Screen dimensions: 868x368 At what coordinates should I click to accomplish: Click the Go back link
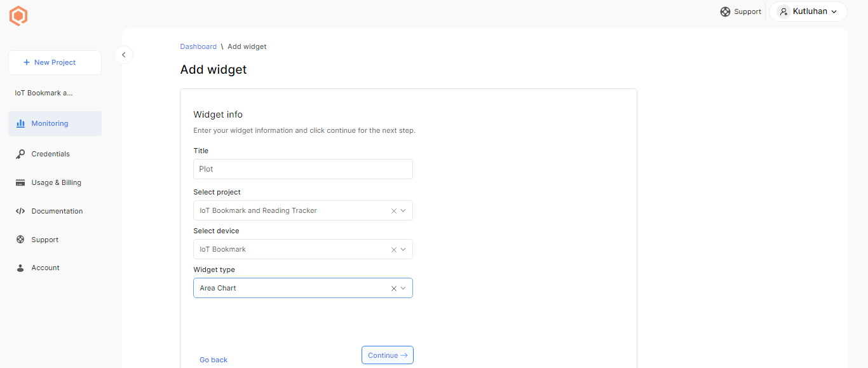coord(214,360)
